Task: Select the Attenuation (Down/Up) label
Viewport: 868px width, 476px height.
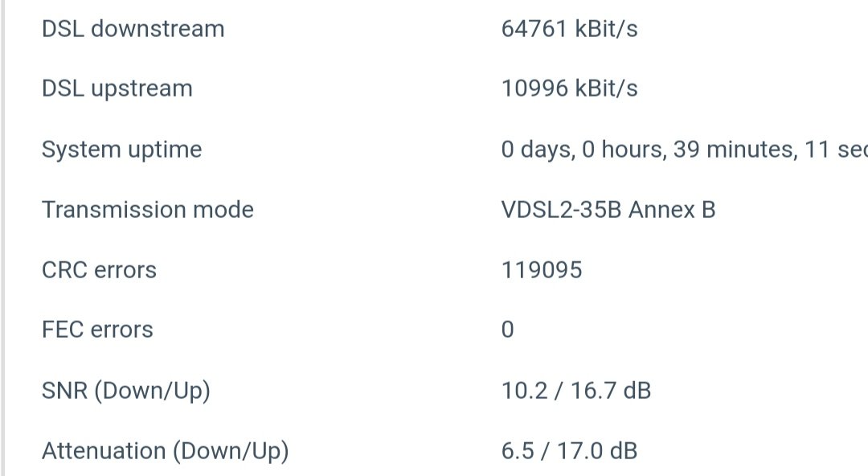Action: (166, 451)
